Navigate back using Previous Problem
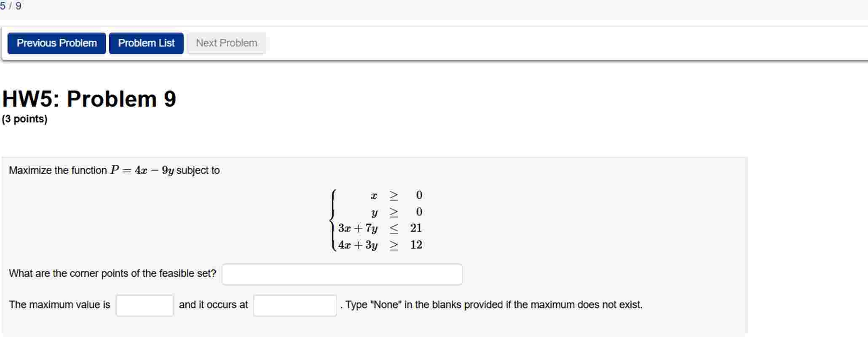The height and width of the screenshot is (346, 868). tap(56, 43)
